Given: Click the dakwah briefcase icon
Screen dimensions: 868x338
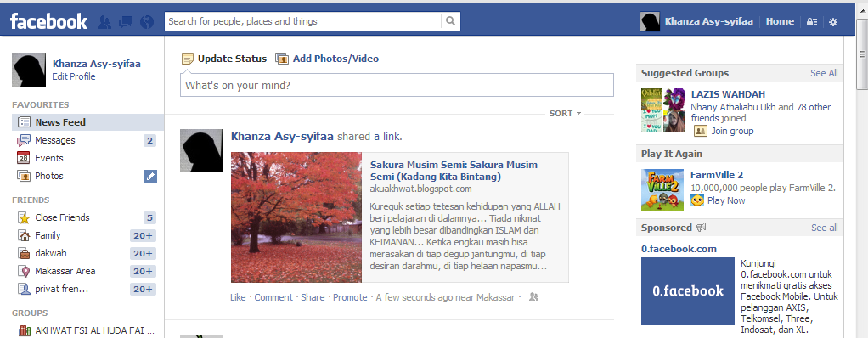Looking at the screenshot, I should click(x=24, y=253).
